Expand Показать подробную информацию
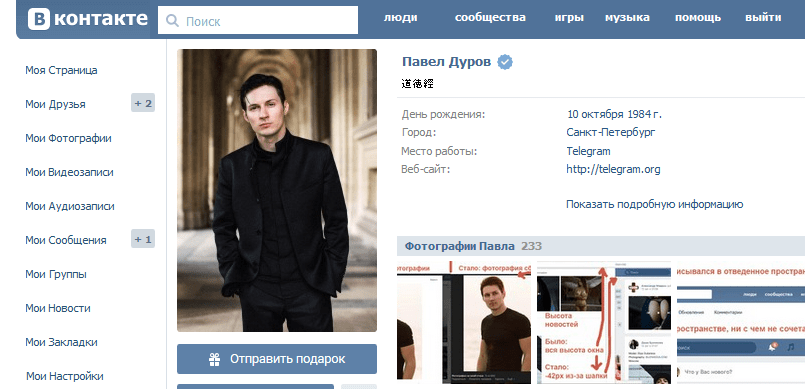 pos(655,204)
